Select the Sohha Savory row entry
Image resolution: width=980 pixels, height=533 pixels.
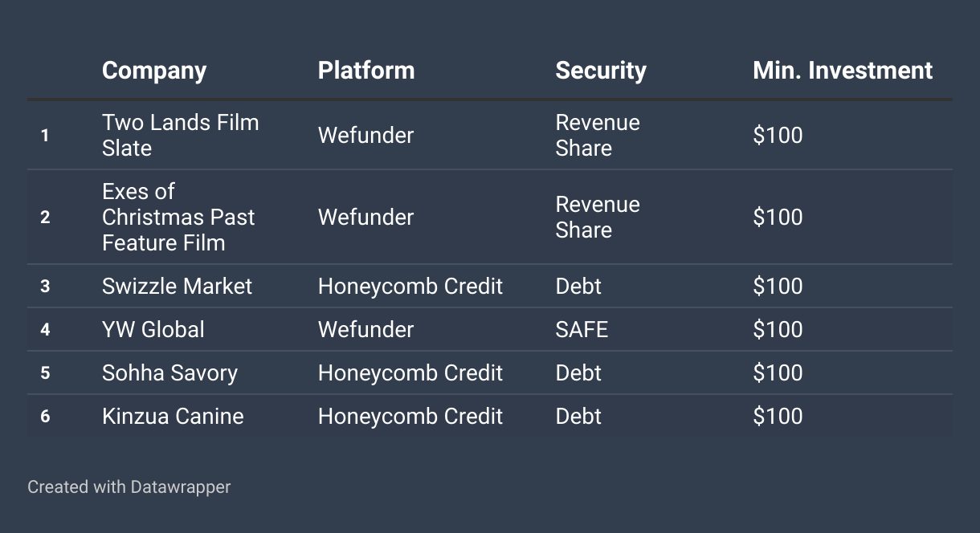point(169,372)
